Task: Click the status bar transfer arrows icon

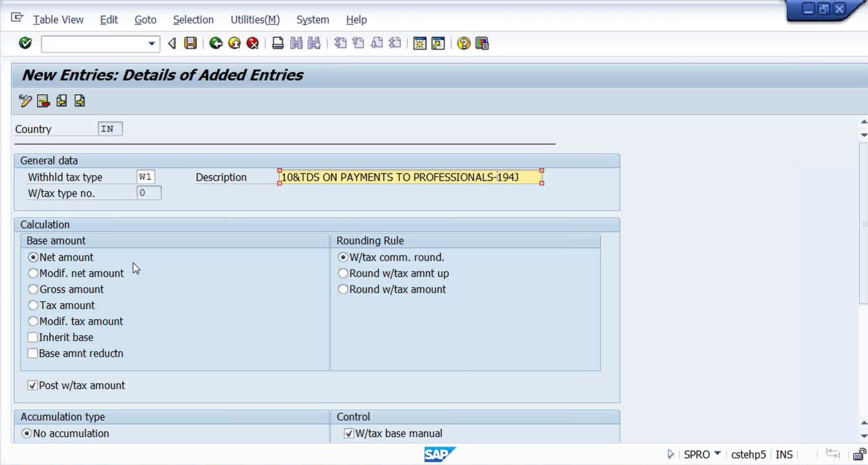Action: click(x=832, y=454)
